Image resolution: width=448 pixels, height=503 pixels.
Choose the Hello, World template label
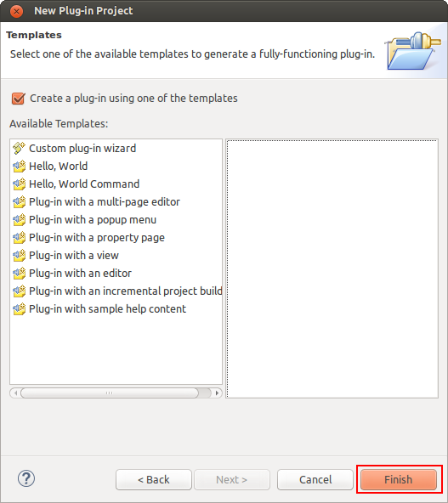click(58, 167)
